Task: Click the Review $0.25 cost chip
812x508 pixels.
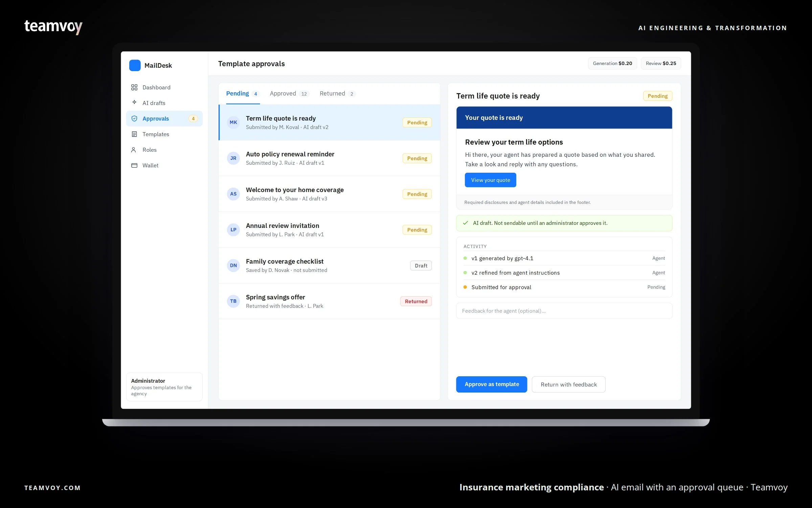Action: [x=661, y=63]
